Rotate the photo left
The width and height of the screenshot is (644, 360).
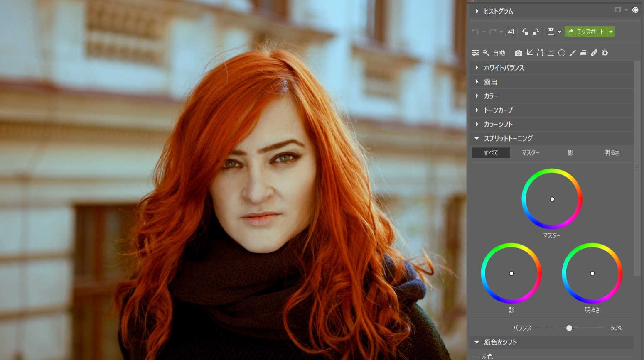point(525,32)
